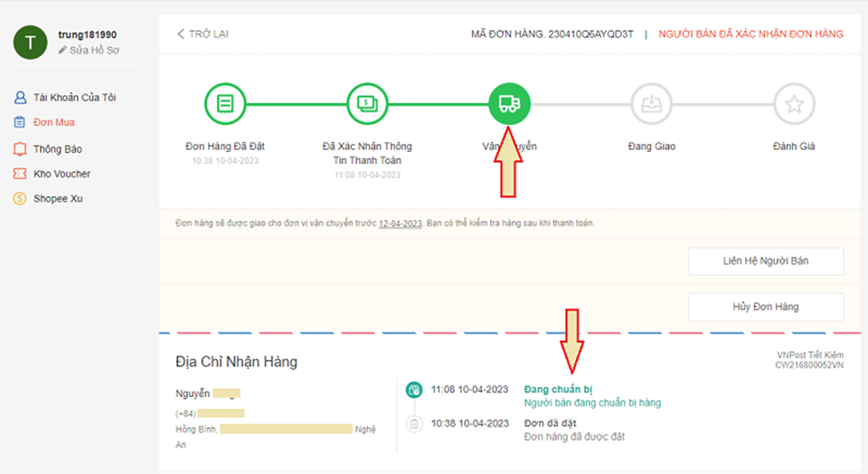Click NGƯỜI BÁN ĐÃ XÁC NHẬN ĐƠN HÀNG status
The image size is (868, 474).
pos(750,34)
